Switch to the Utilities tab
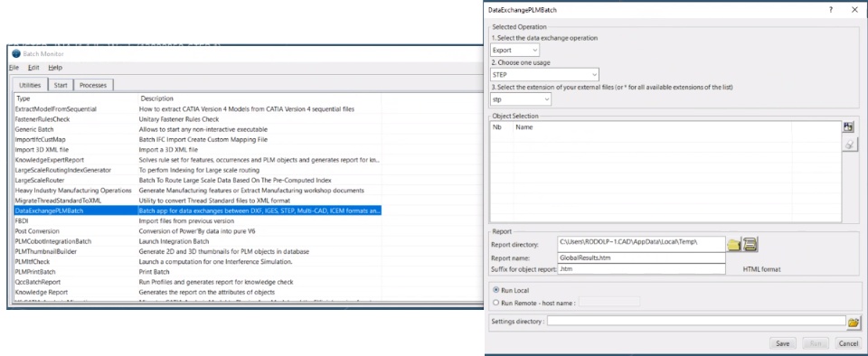868x356 pixels. (x=30, y=85)
